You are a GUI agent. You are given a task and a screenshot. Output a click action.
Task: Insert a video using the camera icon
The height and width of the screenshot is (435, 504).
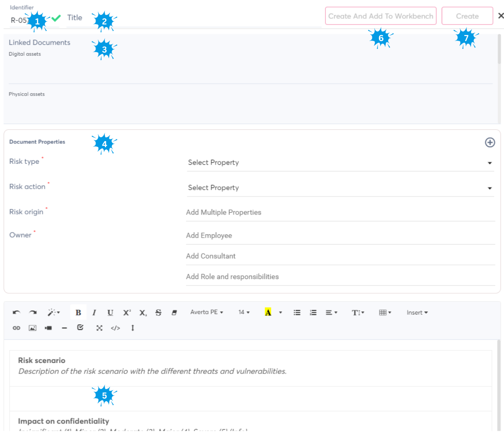tap(48, 328)
